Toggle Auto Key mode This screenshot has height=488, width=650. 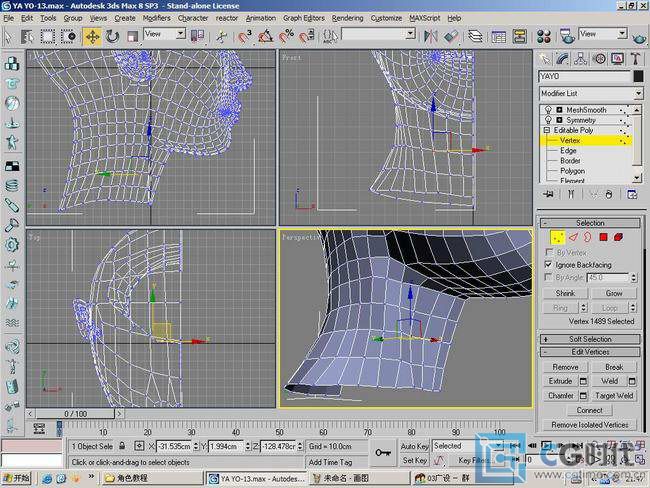pyautogui.click(x=414, y=446)
